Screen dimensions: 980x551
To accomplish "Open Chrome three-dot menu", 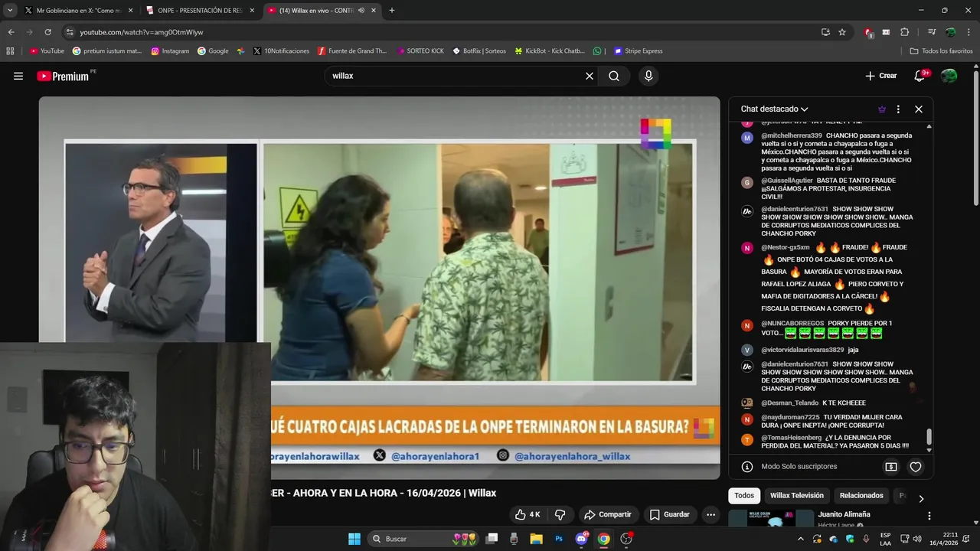I will 968,32.
